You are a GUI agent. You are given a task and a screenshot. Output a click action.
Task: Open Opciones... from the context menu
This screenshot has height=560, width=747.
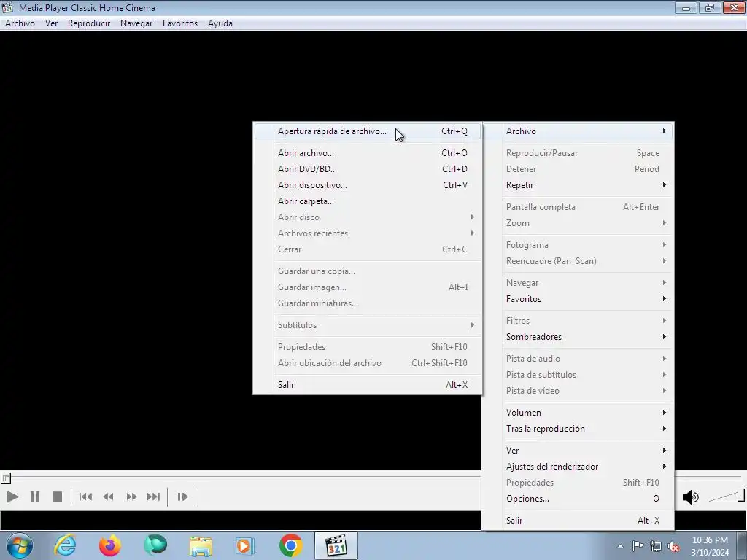click(x=578, y=499)
